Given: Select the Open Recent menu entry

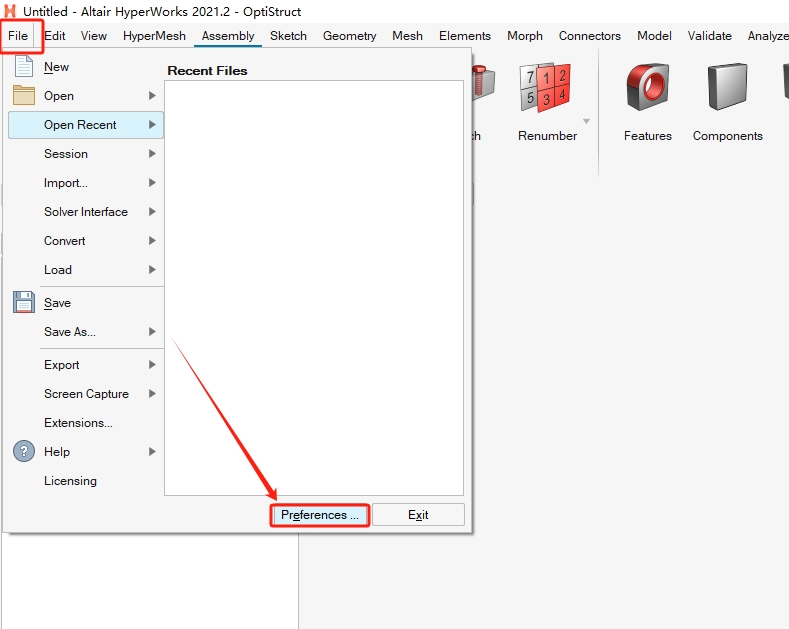Looking at the screenshot, I should coord(86,125).
